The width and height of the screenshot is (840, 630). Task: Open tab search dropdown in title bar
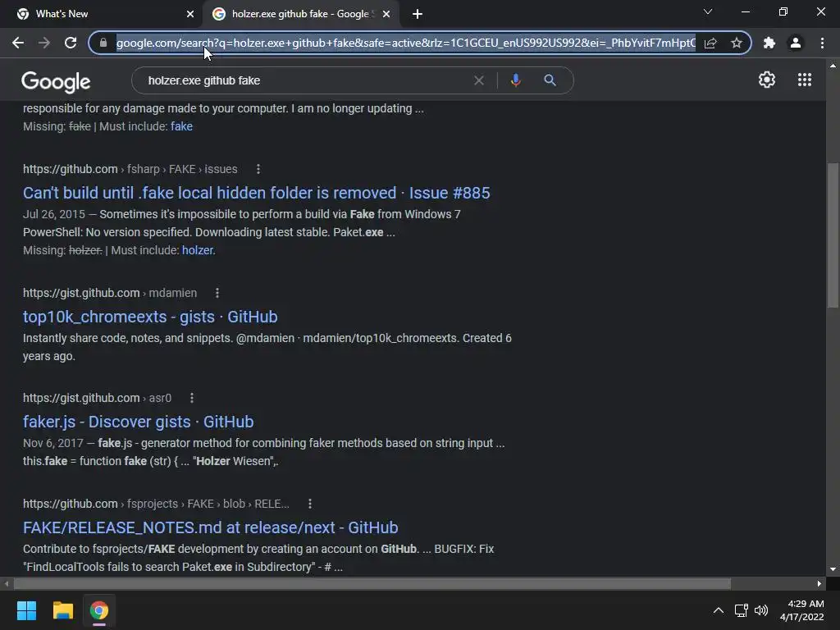708,11
